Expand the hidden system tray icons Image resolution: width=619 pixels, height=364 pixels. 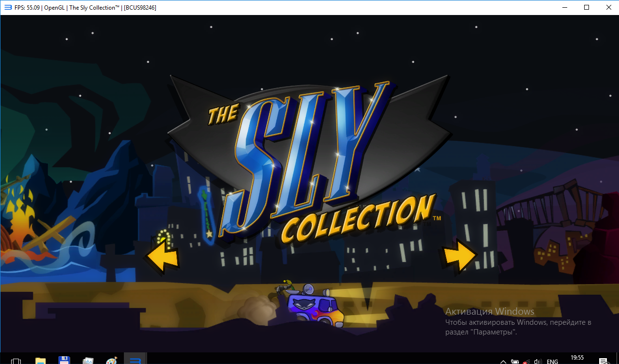pos(503,361)
